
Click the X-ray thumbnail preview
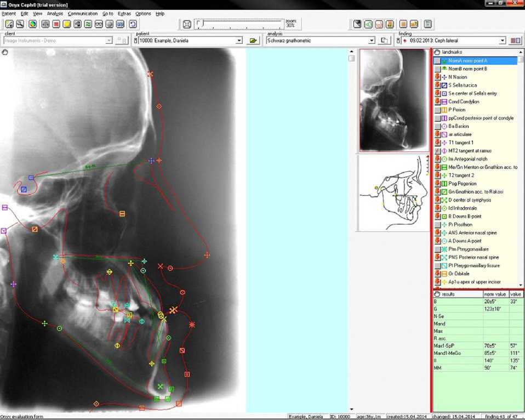393,100
